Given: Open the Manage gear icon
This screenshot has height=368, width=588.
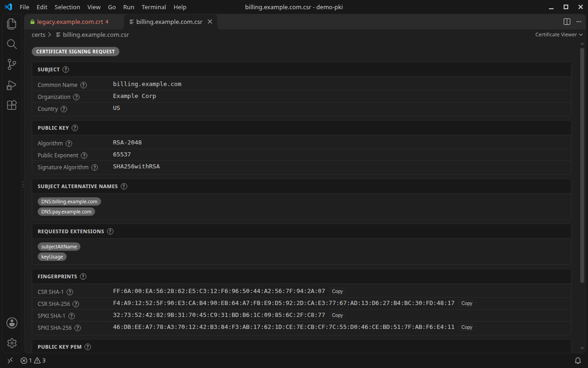Looking at the screenshot, I should tap(12, 343).
